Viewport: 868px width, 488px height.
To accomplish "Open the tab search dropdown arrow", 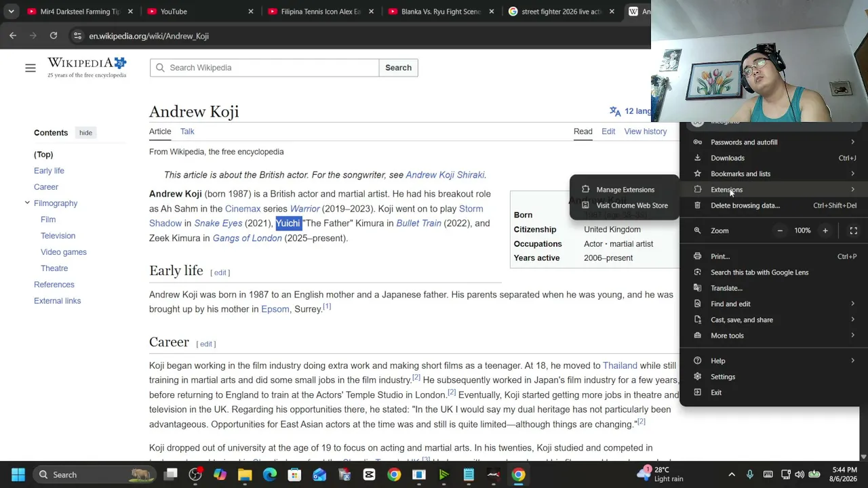I will (x=11, y=12).
